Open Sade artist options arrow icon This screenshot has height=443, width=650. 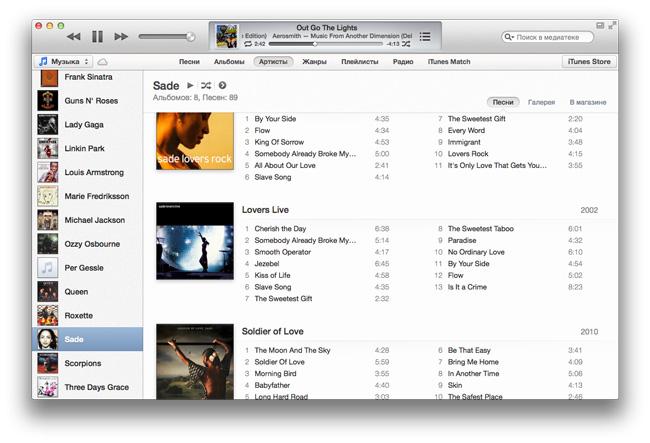pyautogui.click(x=223, y=85)
